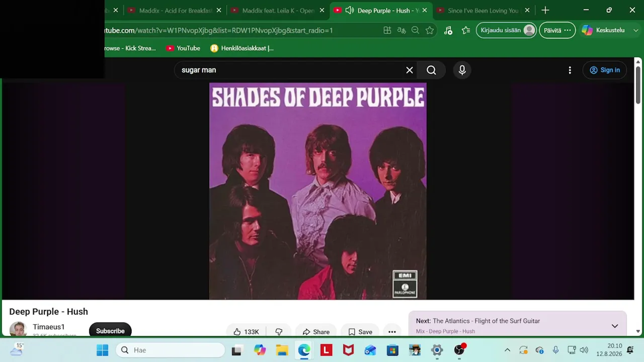Close the Deep Purple - Hush tab

click(425, 11)
